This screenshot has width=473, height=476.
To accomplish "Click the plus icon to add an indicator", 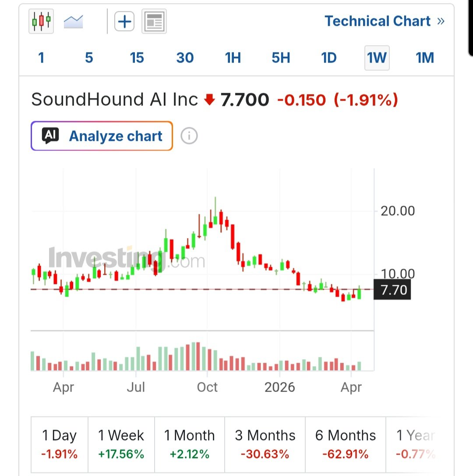I will (124, 21).
